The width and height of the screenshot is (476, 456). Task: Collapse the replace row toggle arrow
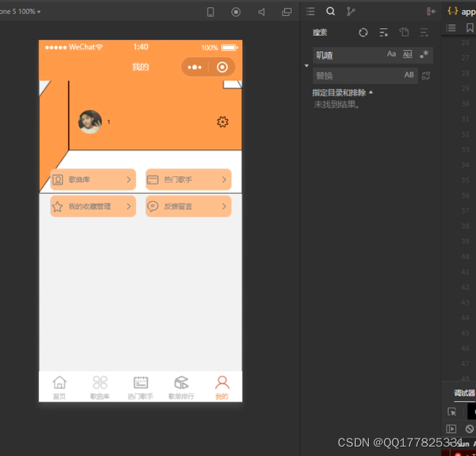[307, 66]
